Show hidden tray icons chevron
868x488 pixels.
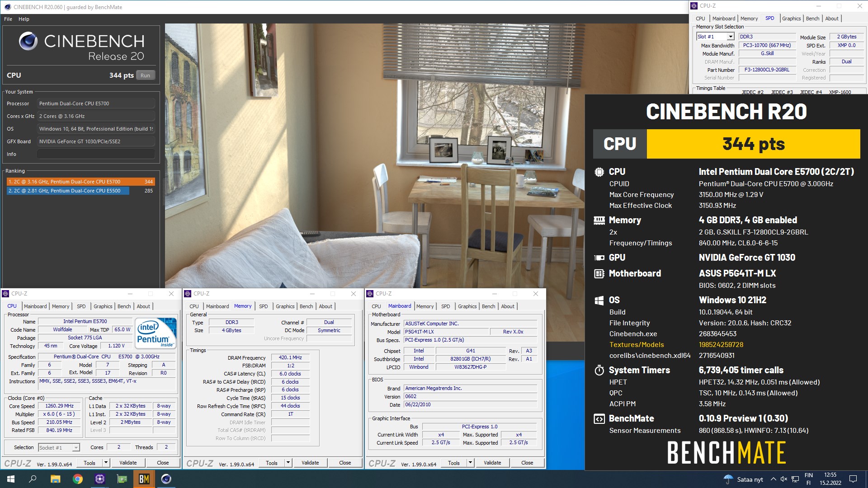click(x=774, y=479)
